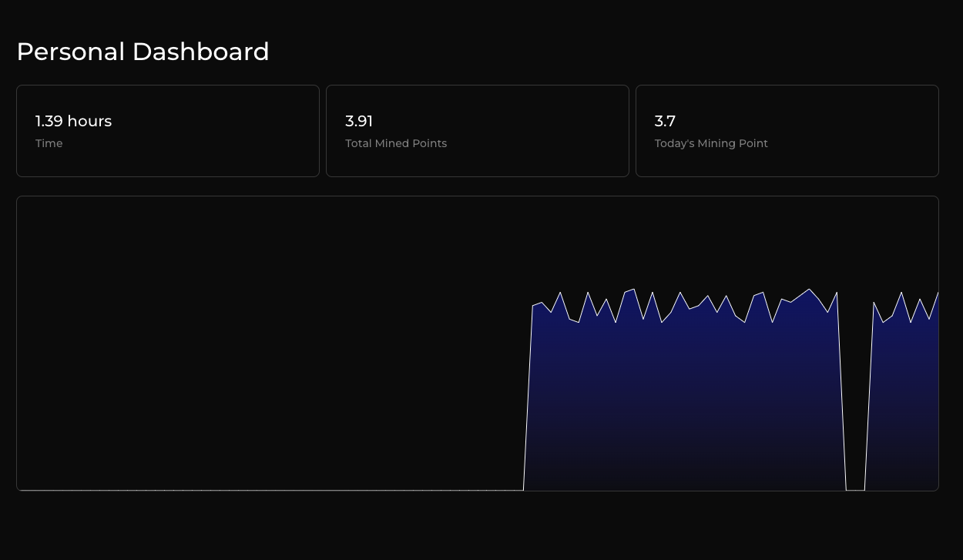
Task: Click the Today's Mining Point label
Action: point(711,143)
